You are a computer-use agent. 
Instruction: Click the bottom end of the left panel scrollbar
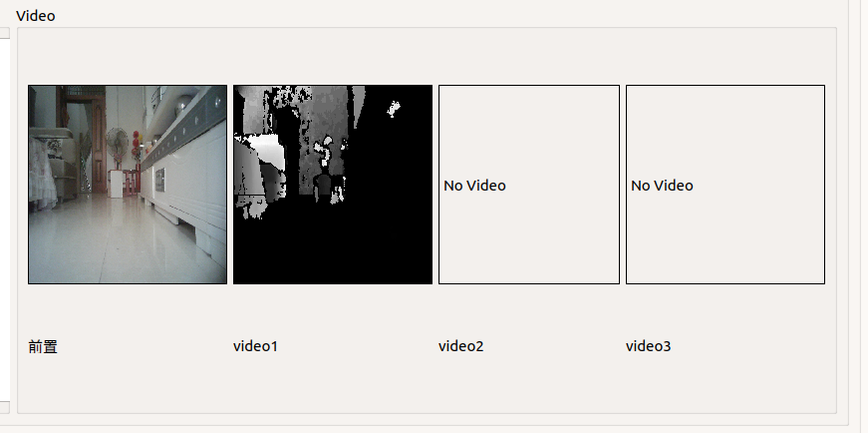pyautogui.click(x=4, y=407)
